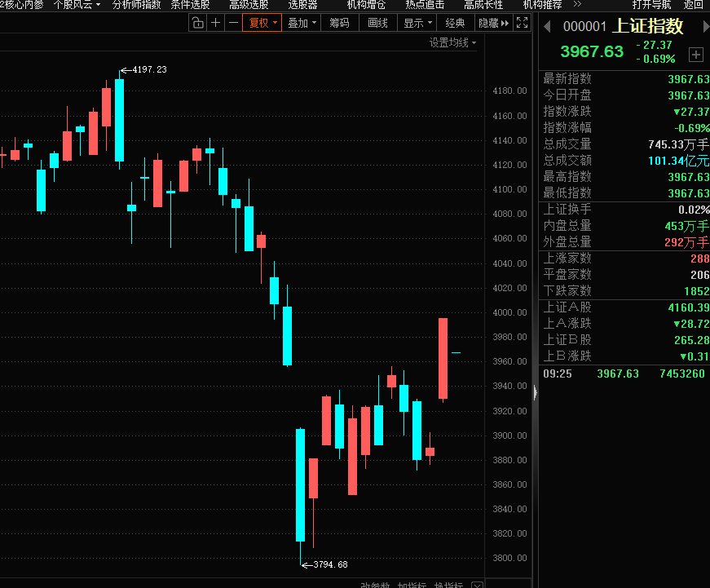Click more menu items double-arrow icon
This screenshot has height=588, width=710.
pyautogui.click(x=505, y=23)
